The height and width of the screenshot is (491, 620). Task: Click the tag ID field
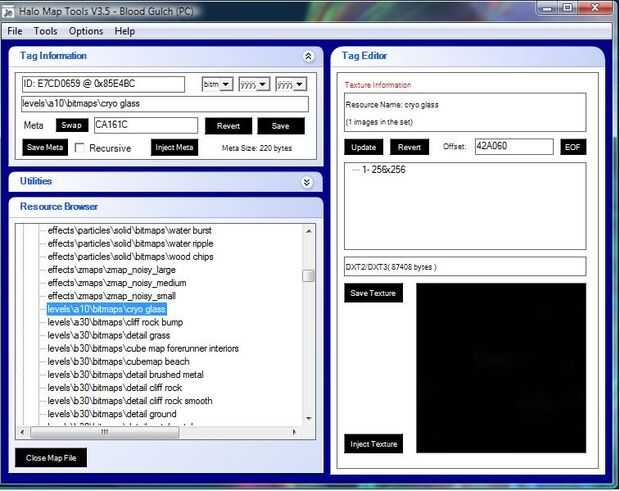point(103,84)
